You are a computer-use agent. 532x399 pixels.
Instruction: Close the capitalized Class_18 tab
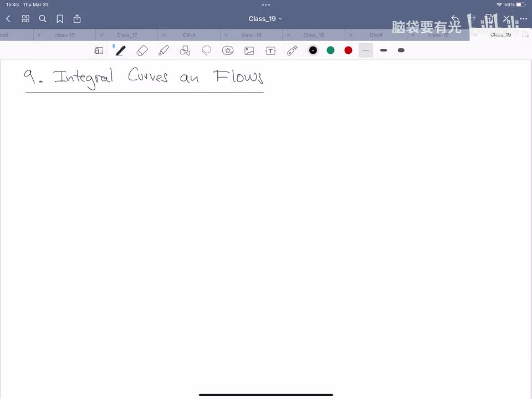point(288,35)
